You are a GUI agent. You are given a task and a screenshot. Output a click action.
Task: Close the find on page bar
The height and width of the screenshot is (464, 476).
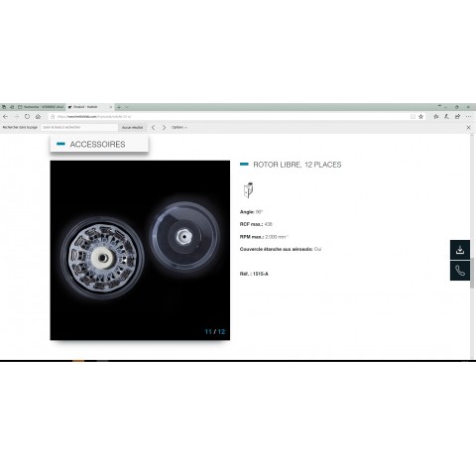point(468,127)
